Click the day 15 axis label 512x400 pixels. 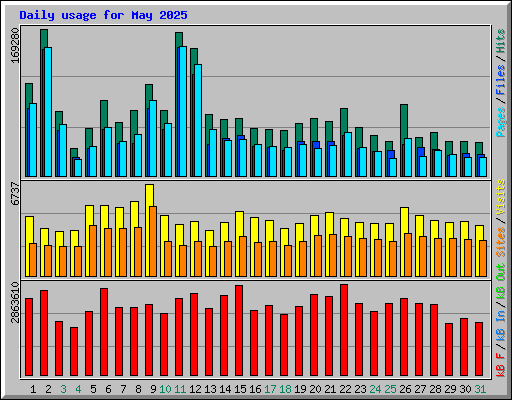pyautogui.click(x=240, y=389)
